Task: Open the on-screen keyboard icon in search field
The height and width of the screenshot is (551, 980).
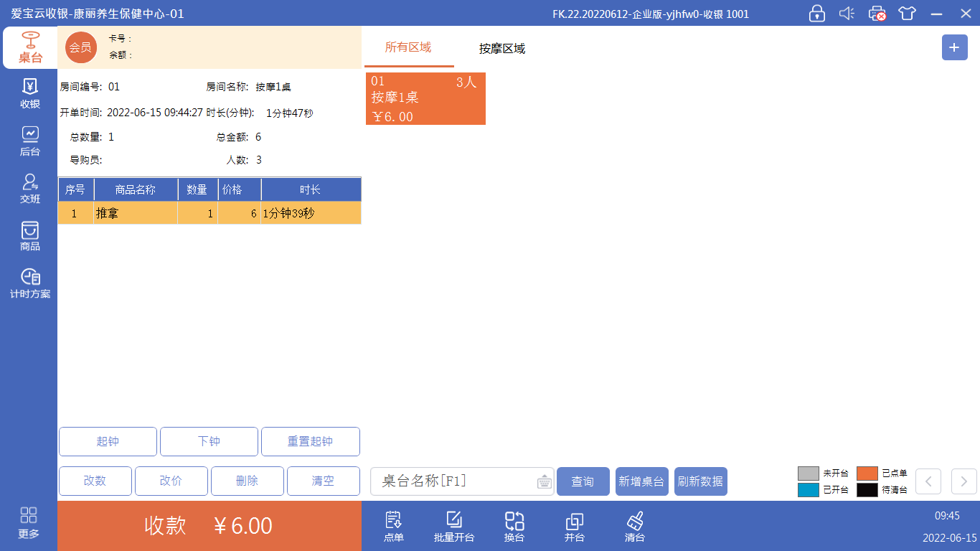Action: coord(545,481)
